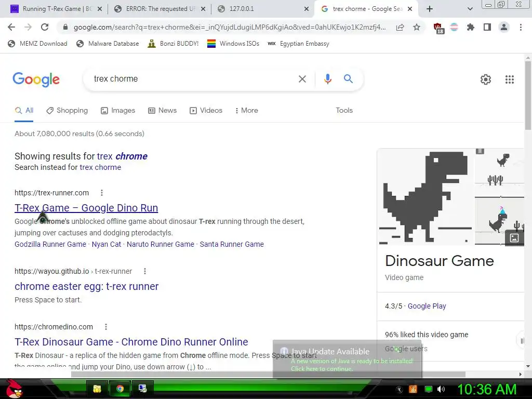The width and height of the screenshot is (532, 399).
Task: Open more images via the panel image icon
Action: click(x=514, y=238)
